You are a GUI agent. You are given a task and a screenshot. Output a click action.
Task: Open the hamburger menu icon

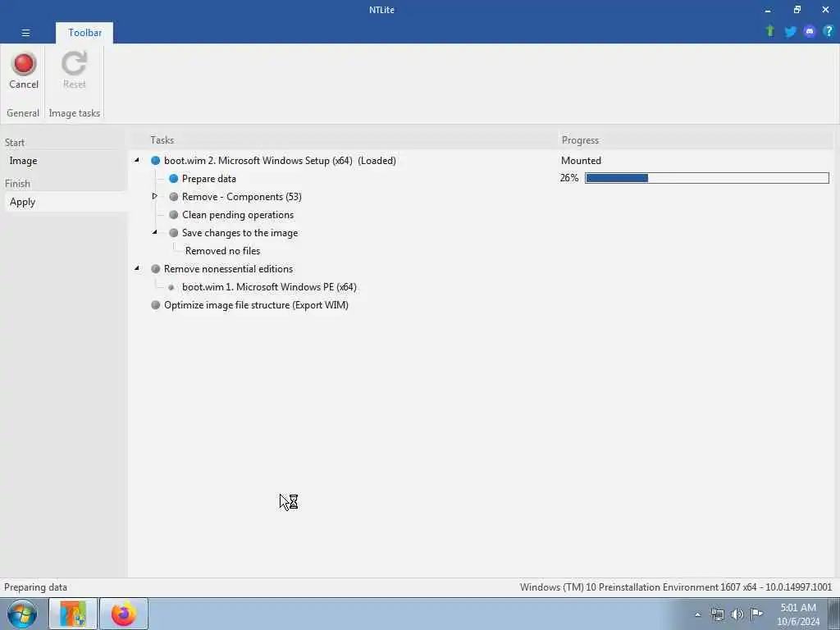(x=25, y=33)
